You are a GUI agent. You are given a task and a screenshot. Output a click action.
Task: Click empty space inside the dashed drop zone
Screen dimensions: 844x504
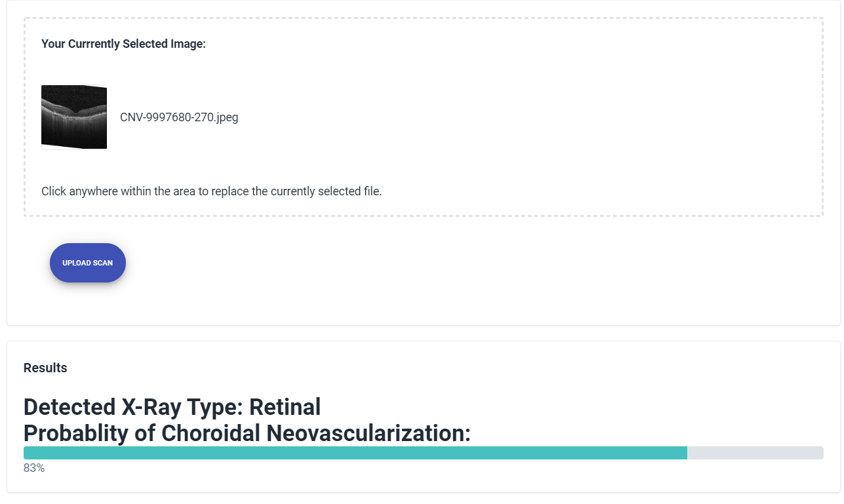525,118
